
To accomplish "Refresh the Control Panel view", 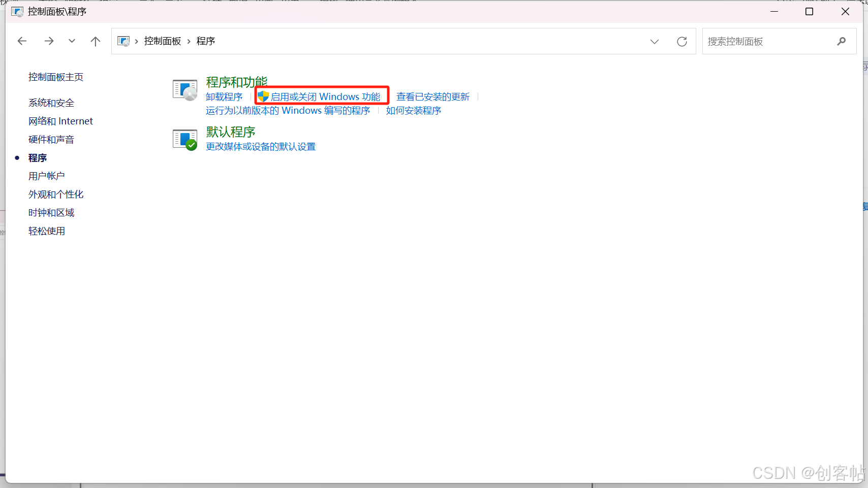I will click(x=682, y=42).
